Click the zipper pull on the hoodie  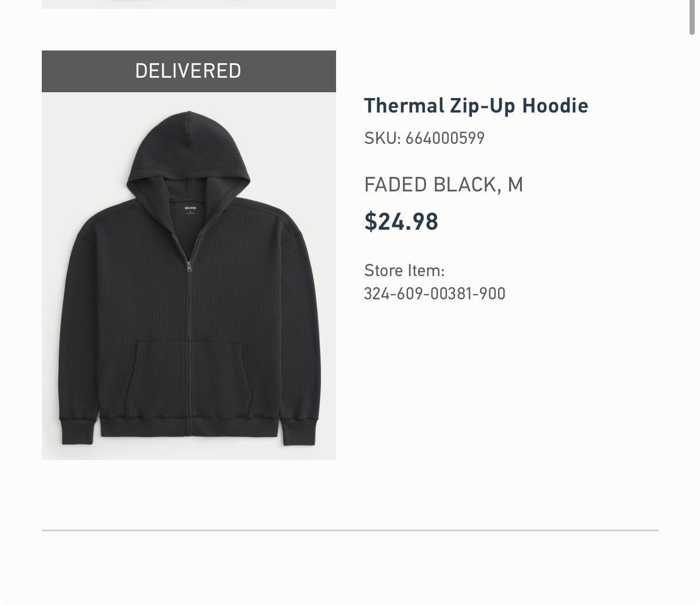point(189,267)
